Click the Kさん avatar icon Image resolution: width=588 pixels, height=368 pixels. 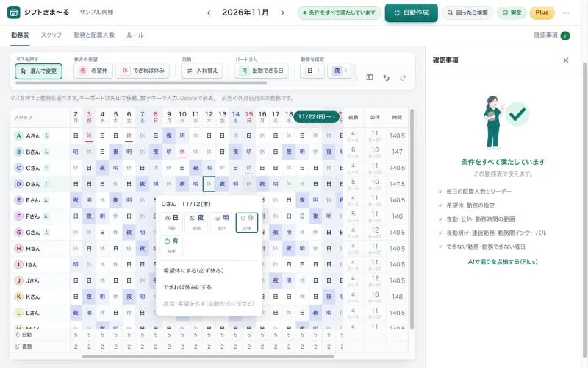pyautogui.click(x=19, y=297)
